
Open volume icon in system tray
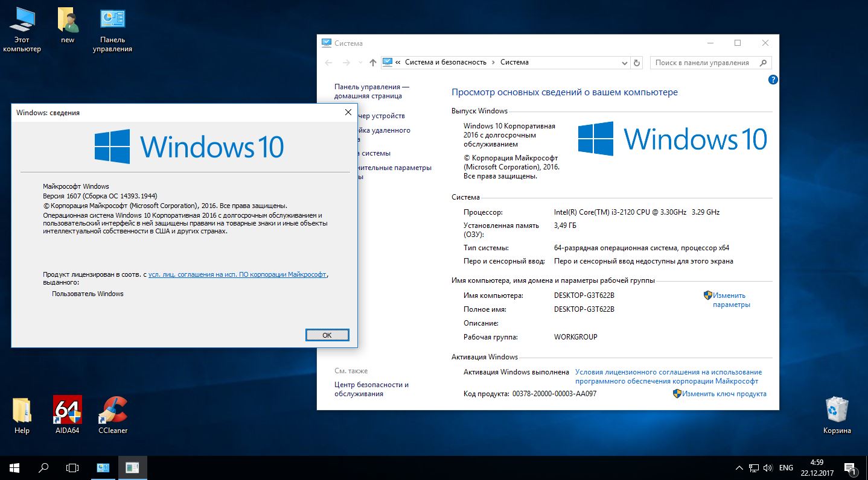click(x=768, y=468)
